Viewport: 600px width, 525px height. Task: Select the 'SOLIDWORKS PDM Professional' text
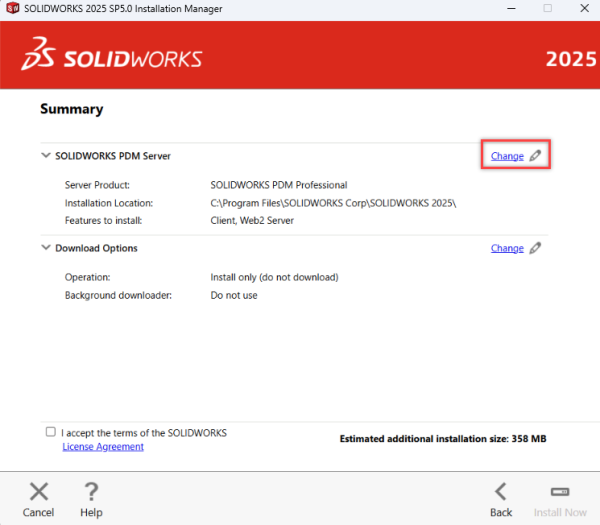coord(279,185)
